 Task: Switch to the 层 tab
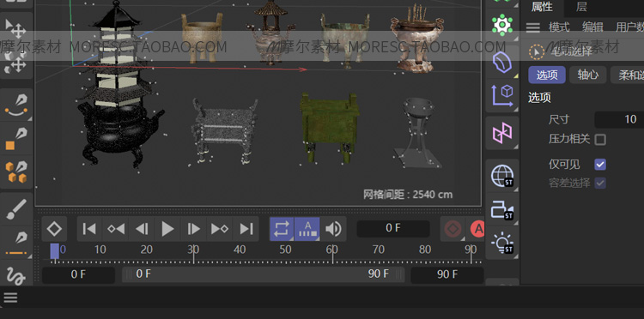coord(581,7)
